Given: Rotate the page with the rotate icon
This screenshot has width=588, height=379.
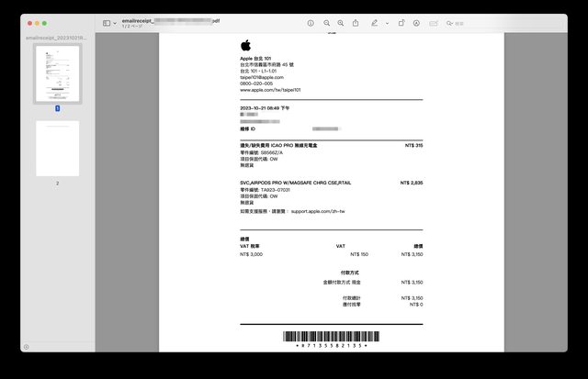Looking at the screenshot, I should [x=401, y=22].
